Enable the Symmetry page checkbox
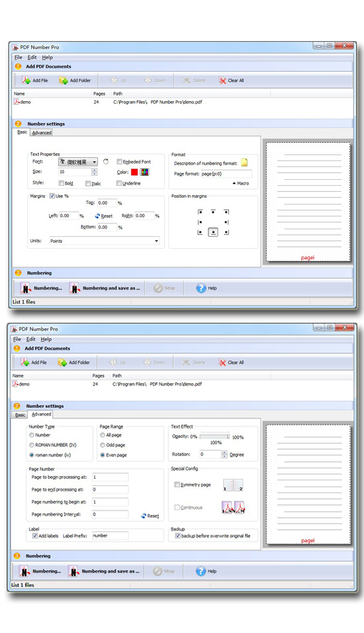 pyautogui.click(x=177, y=484)
